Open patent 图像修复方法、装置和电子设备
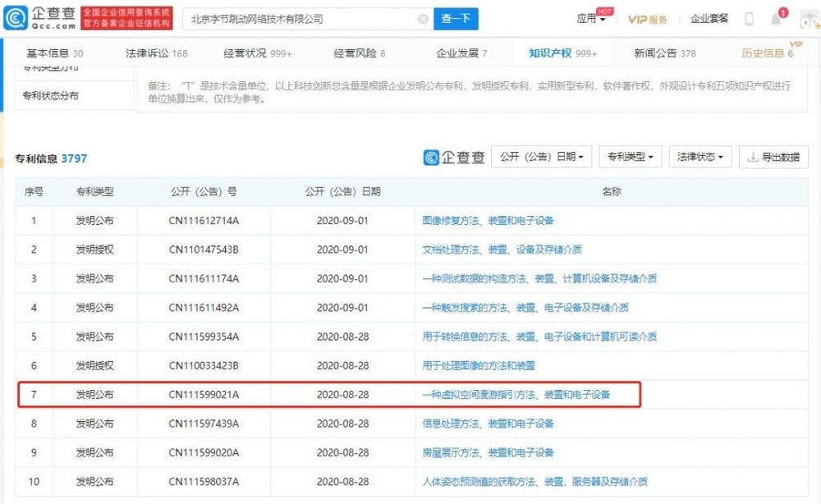821x504 pixels. (x=488, y=220)
